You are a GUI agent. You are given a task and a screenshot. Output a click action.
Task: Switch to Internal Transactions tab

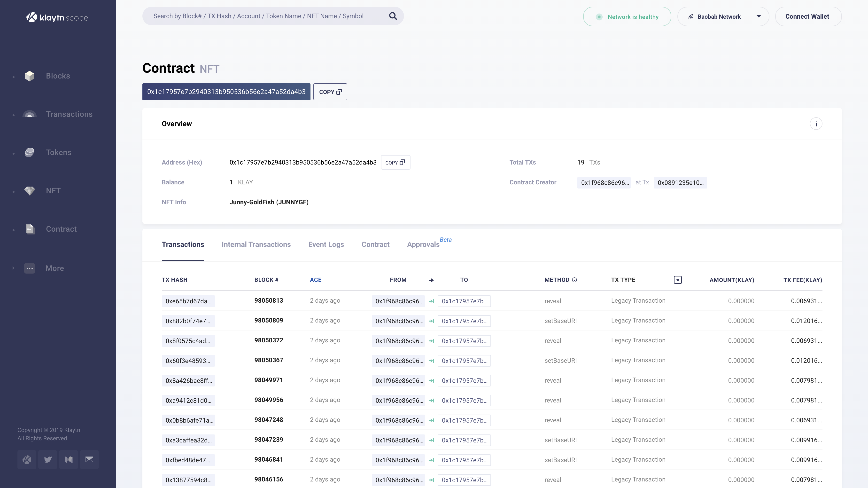[256, 244]
